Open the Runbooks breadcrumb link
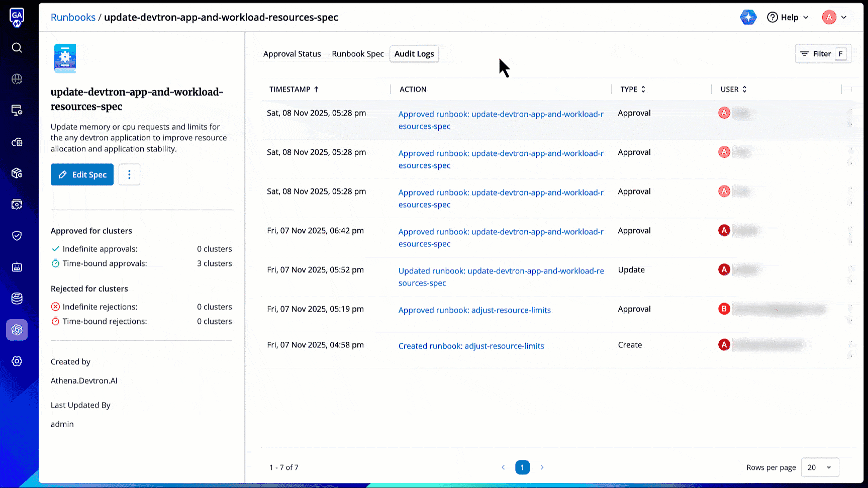 point(73,17)
